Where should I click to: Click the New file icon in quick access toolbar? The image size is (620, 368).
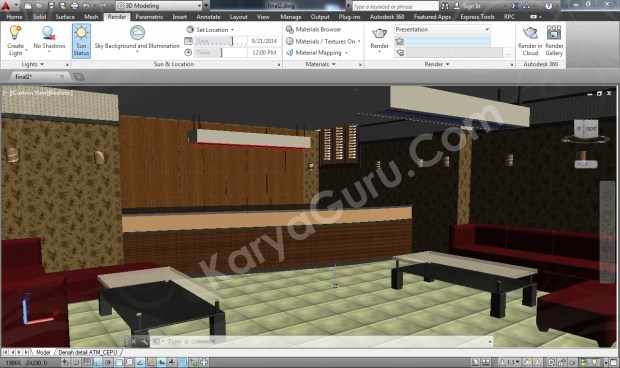tap(27, 6)
